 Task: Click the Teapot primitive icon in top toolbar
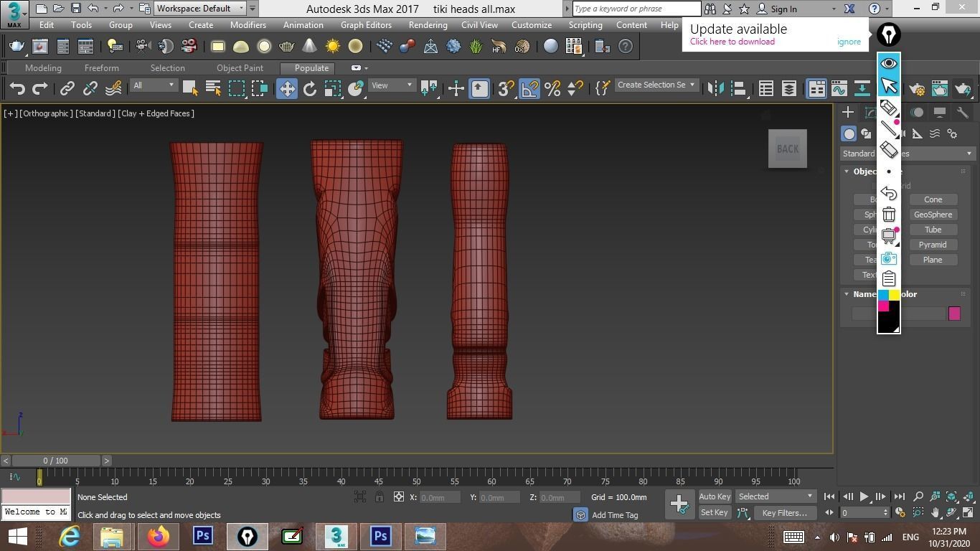(286, 47)
